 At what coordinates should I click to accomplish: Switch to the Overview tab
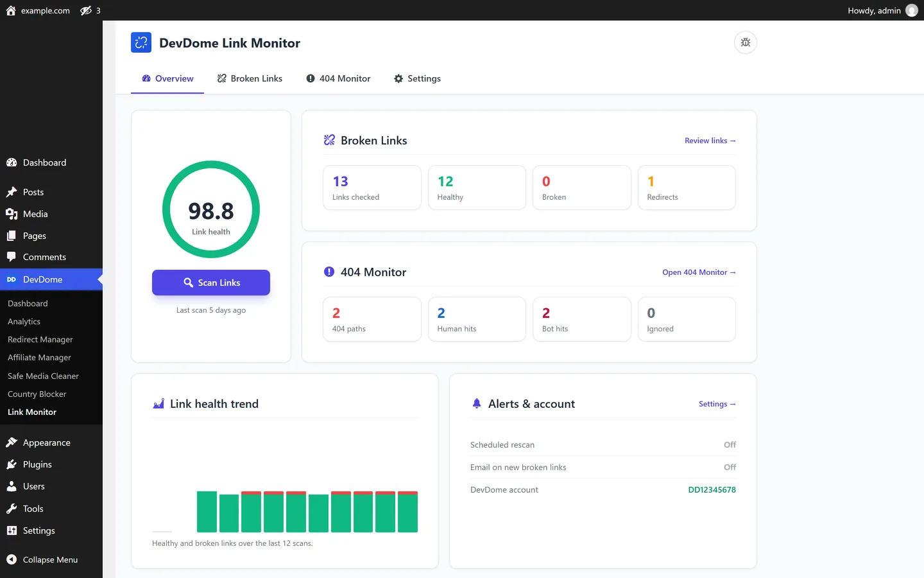tap(167, 78)
